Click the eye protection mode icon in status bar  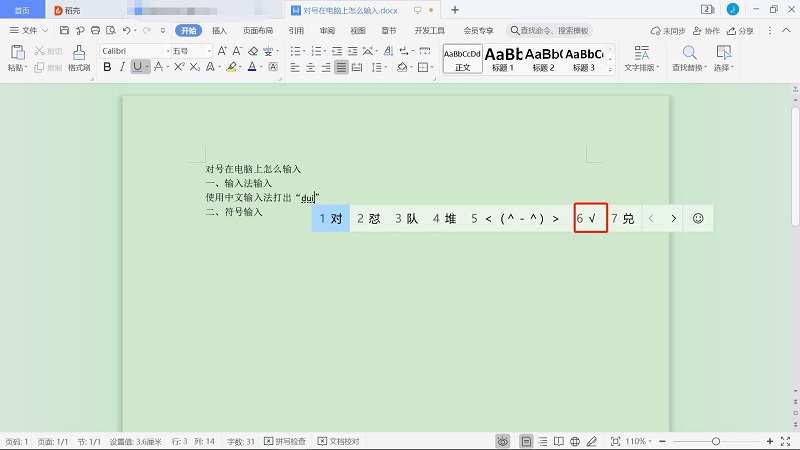coord(502,441)
